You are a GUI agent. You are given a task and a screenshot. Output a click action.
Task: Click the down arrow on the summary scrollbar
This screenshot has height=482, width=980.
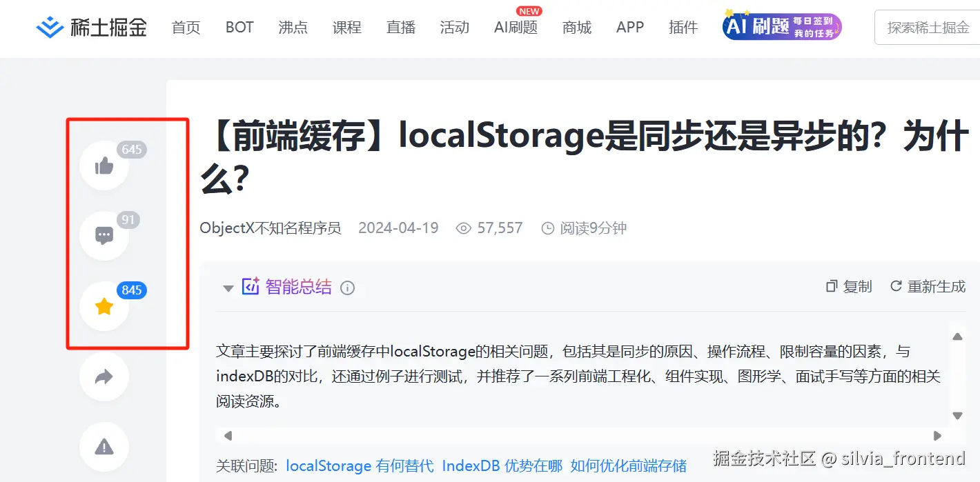click(957, 414)
